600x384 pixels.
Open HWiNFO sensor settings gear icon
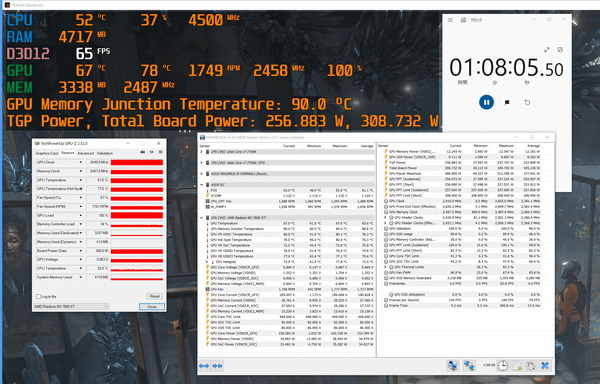coord(531,366)
